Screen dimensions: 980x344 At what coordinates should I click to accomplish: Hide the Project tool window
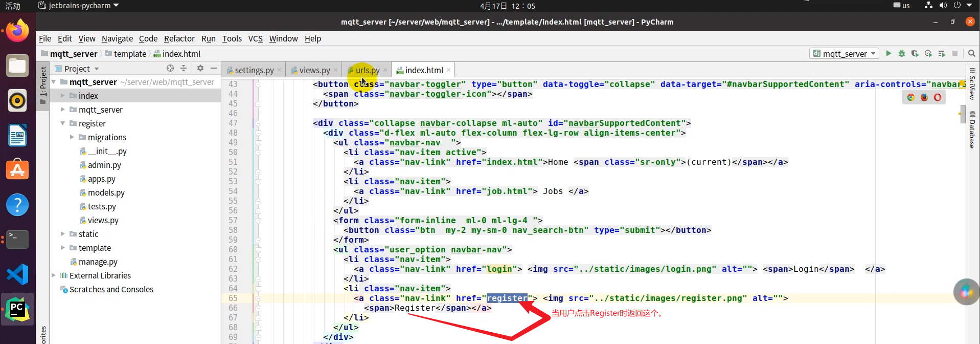coord(214,68)
